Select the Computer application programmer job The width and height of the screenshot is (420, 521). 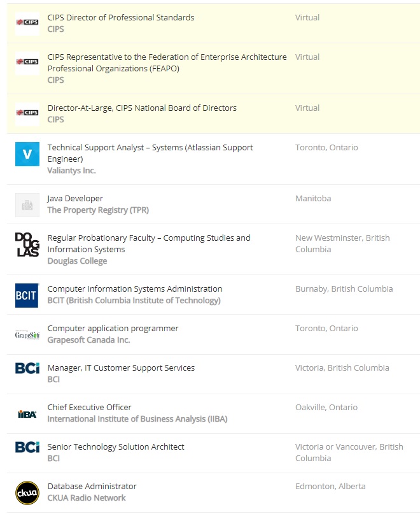pyautogui.click(x=113, y=329)
